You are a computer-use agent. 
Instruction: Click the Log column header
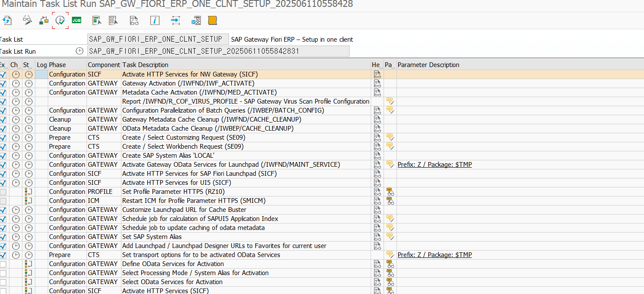click(x=42, y=65)
